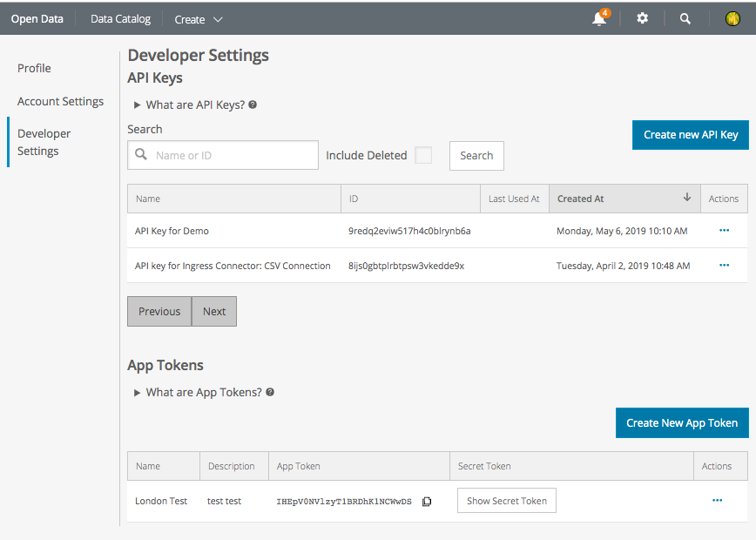Open the user avatar menu
Image resolution: width=756 pixels, height=540 pixels.
732,19
